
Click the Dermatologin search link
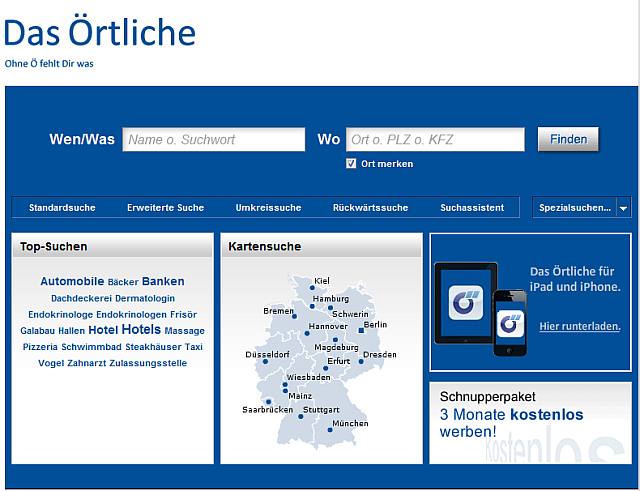[x=145, y=298]
